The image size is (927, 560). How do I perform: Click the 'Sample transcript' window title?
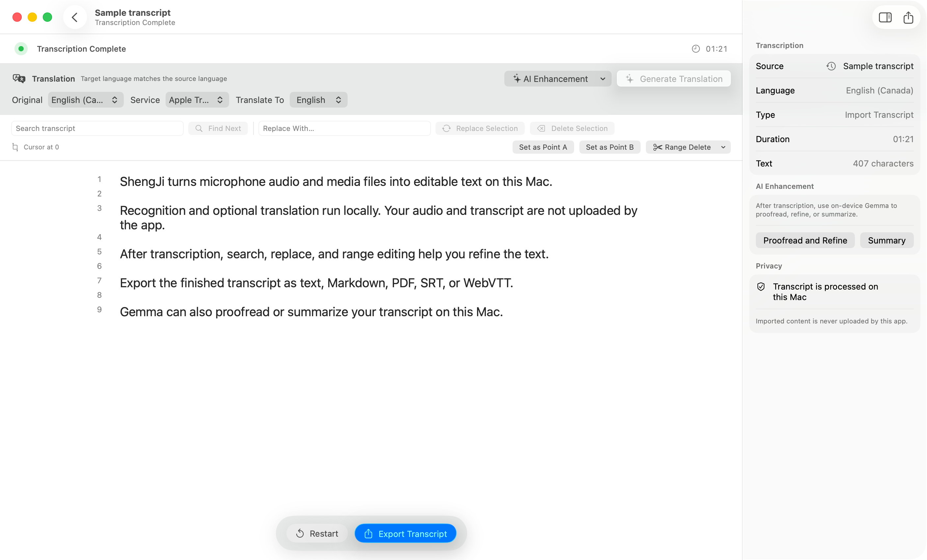[x=132, y=13]
